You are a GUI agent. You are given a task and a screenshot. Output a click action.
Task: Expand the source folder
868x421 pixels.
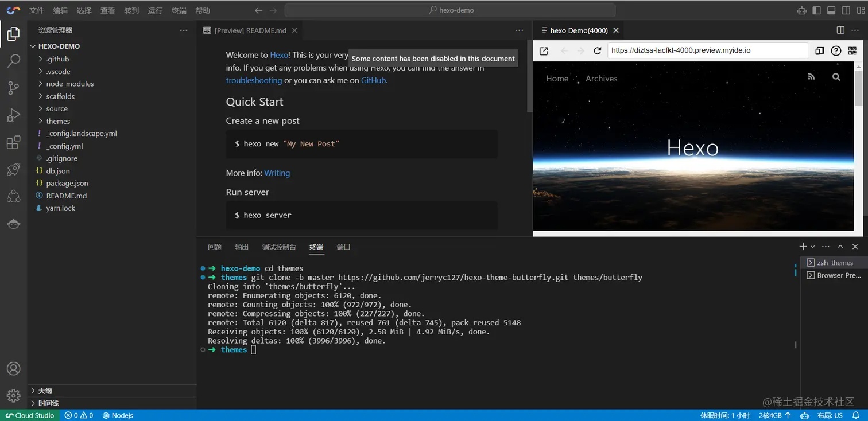(112, 109)
